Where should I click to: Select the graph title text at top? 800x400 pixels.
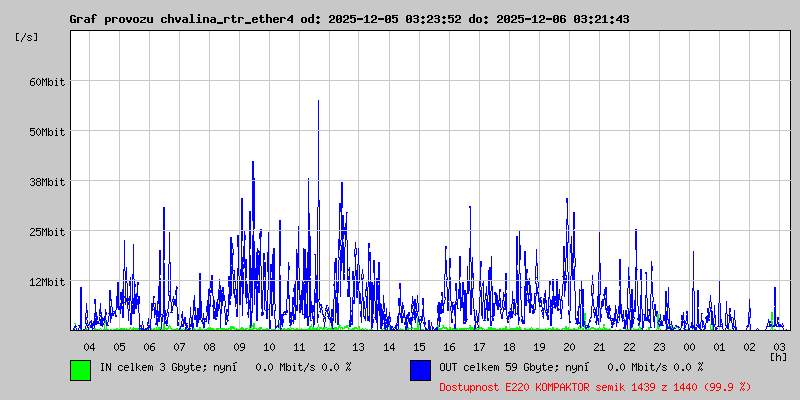349,19
